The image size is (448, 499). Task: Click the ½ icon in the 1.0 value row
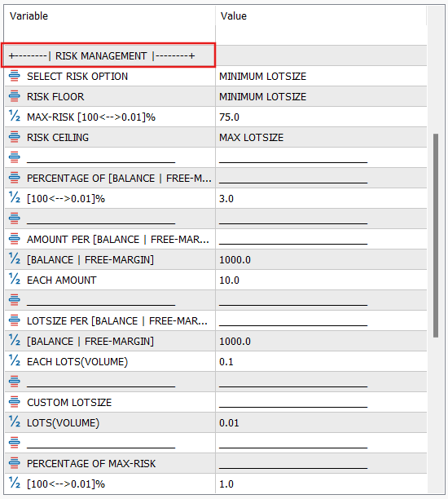[15, 483]
